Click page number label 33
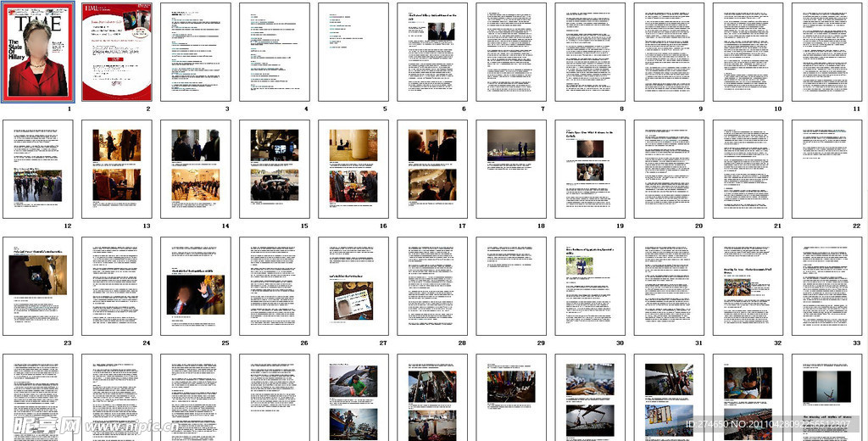This screenshot has width=868, height=441. [856, 343]
